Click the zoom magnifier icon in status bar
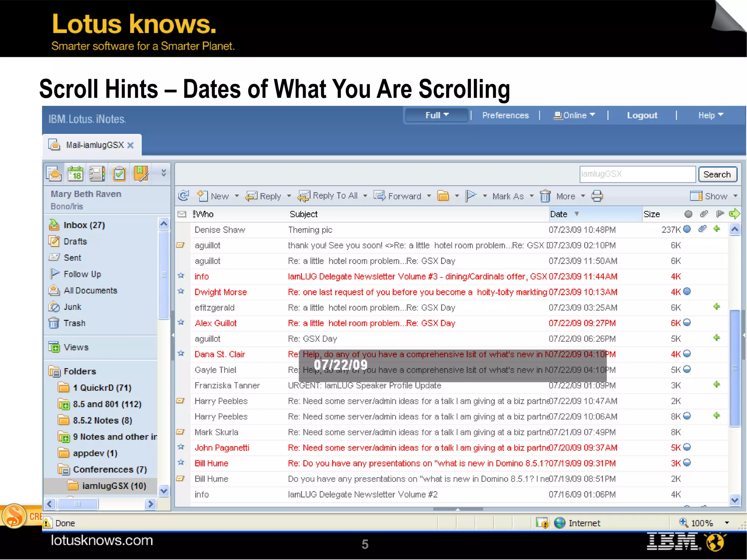747x560 pixels. 684,522
